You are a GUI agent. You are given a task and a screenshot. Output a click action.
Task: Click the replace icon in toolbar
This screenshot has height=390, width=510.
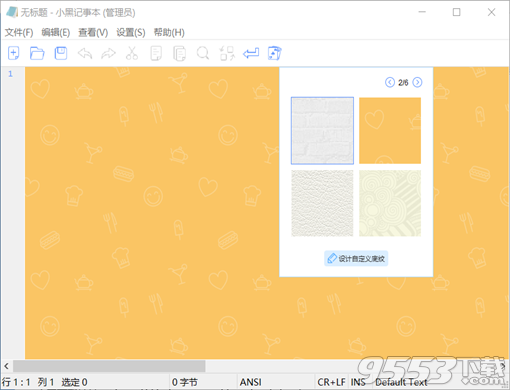227,53
